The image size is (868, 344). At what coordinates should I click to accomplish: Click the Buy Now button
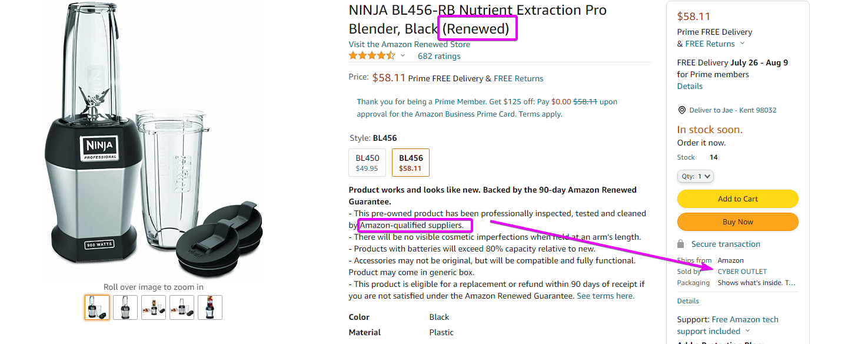pyautogui.click(x=737, y=221)
